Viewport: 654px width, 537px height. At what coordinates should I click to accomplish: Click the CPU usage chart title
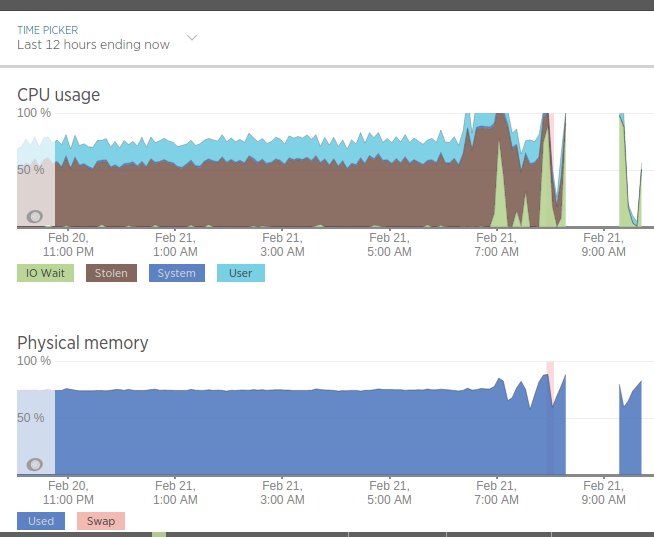(58, 95)
